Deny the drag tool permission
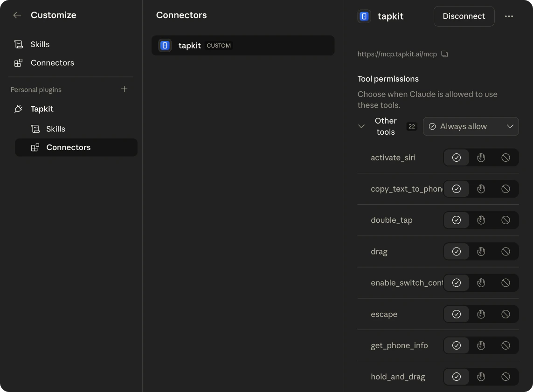The width and height of the screenshot is (533, 392). tap(505, 251)
